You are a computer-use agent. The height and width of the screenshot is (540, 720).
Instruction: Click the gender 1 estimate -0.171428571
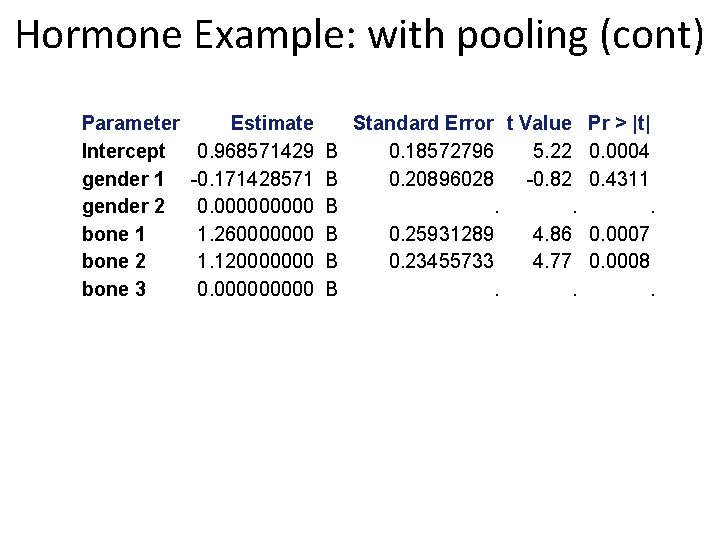click(x=252, y=179)
